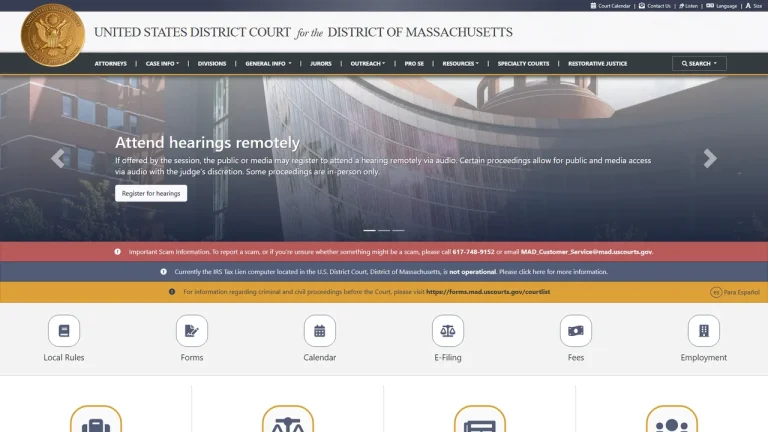Click the Para Español link text

click(x=742, y=292)
